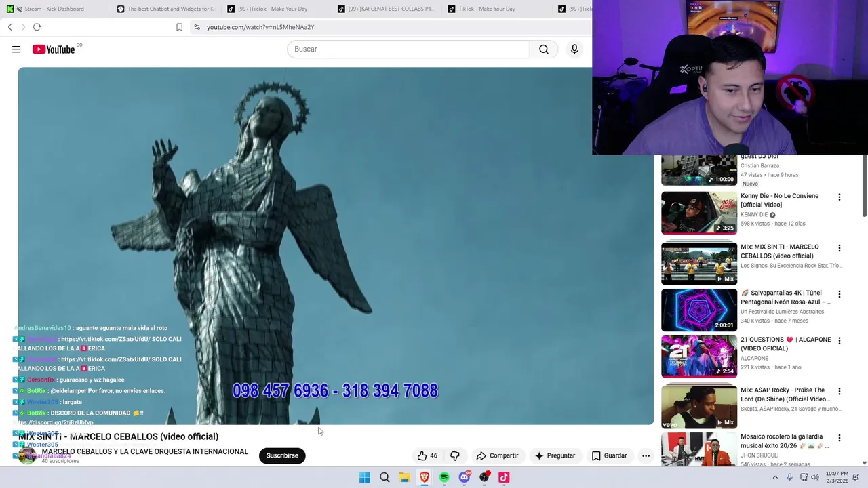
Task: Open options for Kenny Die - No Le Conviene
Action: click(839, 197)
